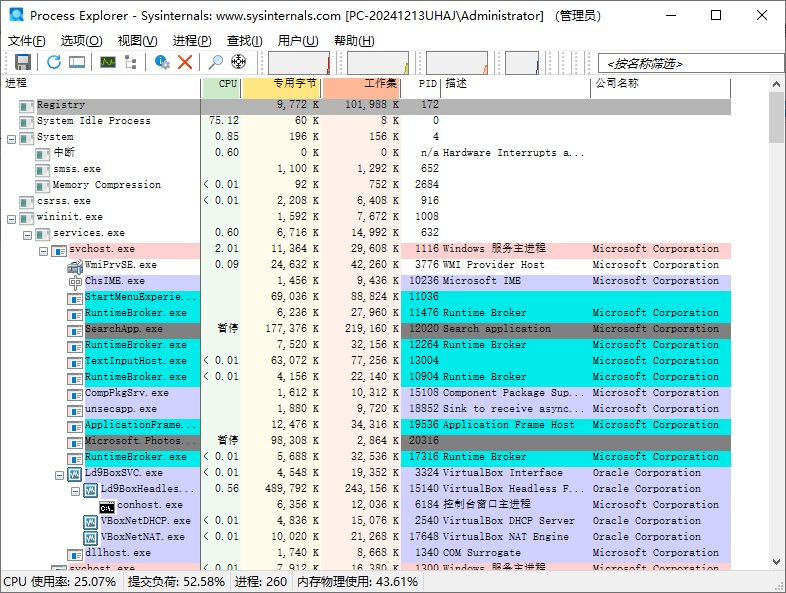Viewport: 786px width, 593px height.
Task: Open the 文件(F) menu
Action: coord(27,41)
